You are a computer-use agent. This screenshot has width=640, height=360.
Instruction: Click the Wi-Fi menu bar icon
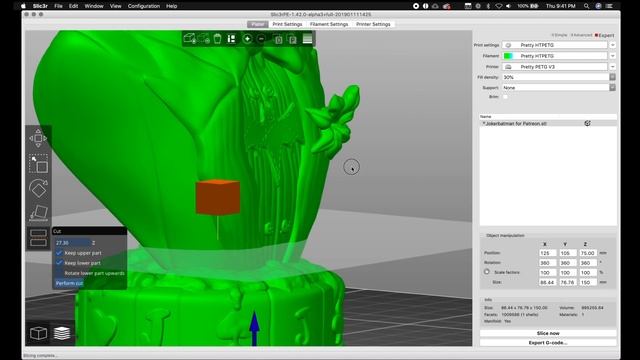coord(498,6)
